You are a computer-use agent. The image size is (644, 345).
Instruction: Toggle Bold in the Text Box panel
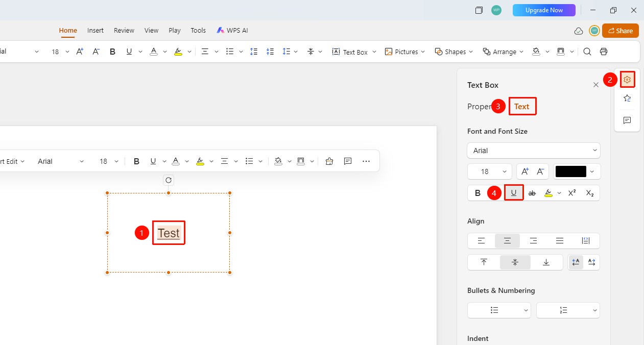click(478, 193)
